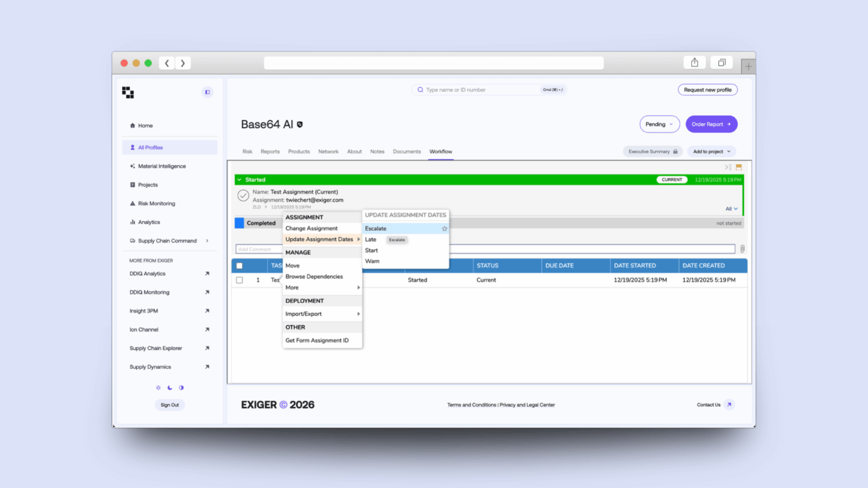
Task: Collapse the sidebar panel toggle icon
Action: (x=207, y=91)
